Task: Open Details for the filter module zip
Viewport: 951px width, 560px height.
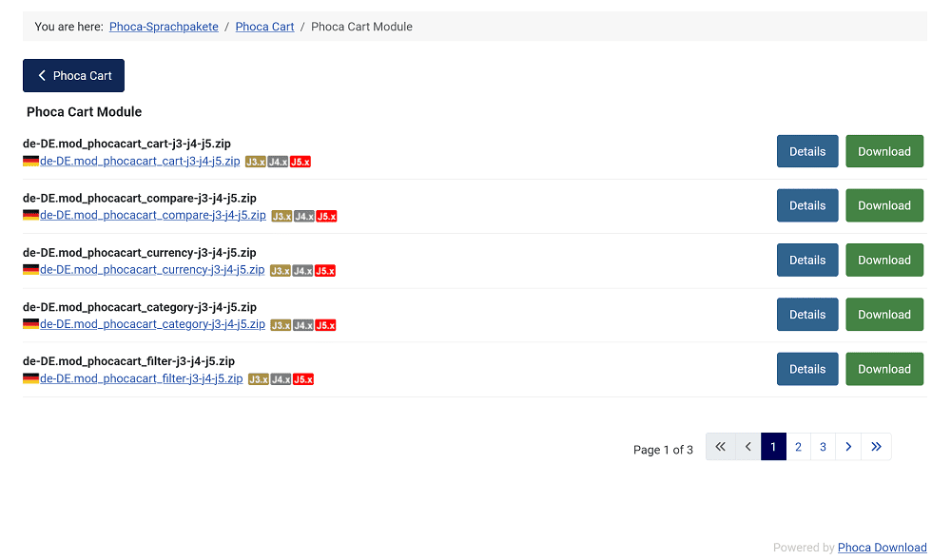Action: pyautogui.click(x=807, y=369)
